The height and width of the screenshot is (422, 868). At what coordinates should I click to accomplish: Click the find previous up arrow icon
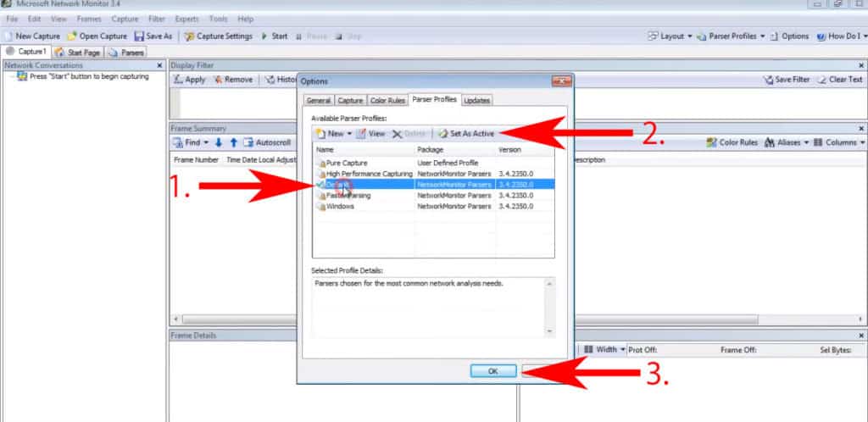coord(234,142)
